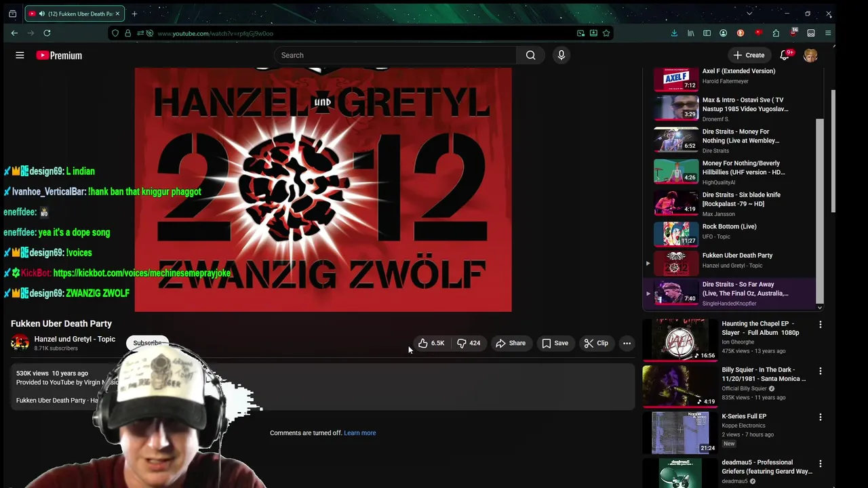This screenshot has width=868, height=488.
Task: Open Firefox view icon left of tab
Action: point(12,14)
